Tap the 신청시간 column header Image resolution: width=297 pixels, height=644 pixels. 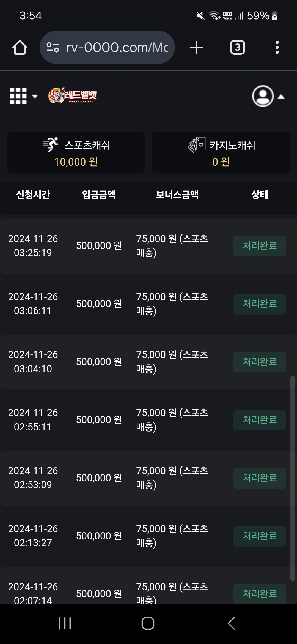(33, 195)
